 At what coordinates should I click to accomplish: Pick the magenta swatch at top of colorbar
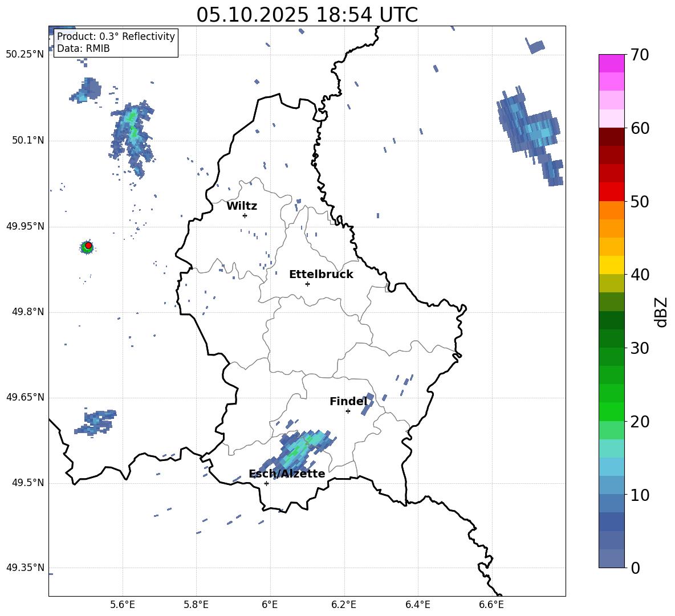tap(611, 63)
